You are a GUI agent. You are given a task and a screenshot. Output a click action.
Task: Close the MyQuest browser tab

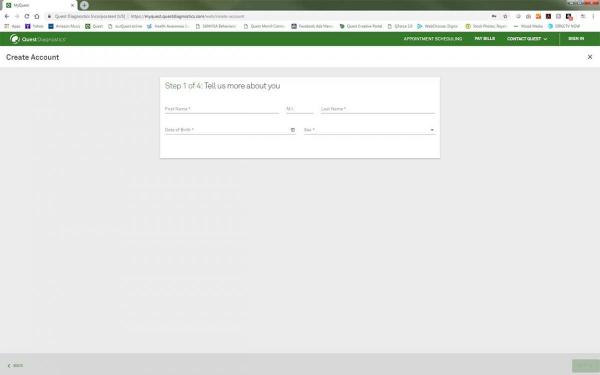pos(72,5)
